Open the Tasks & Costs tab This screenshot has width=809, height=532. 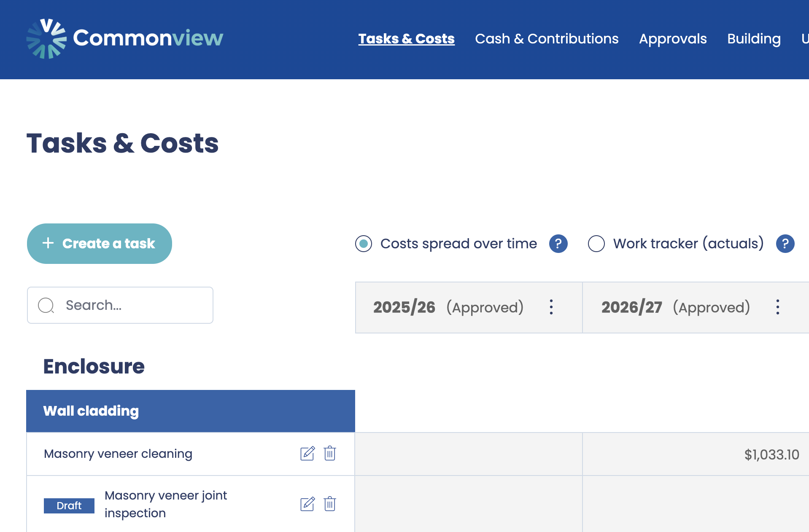pos(406,39)
